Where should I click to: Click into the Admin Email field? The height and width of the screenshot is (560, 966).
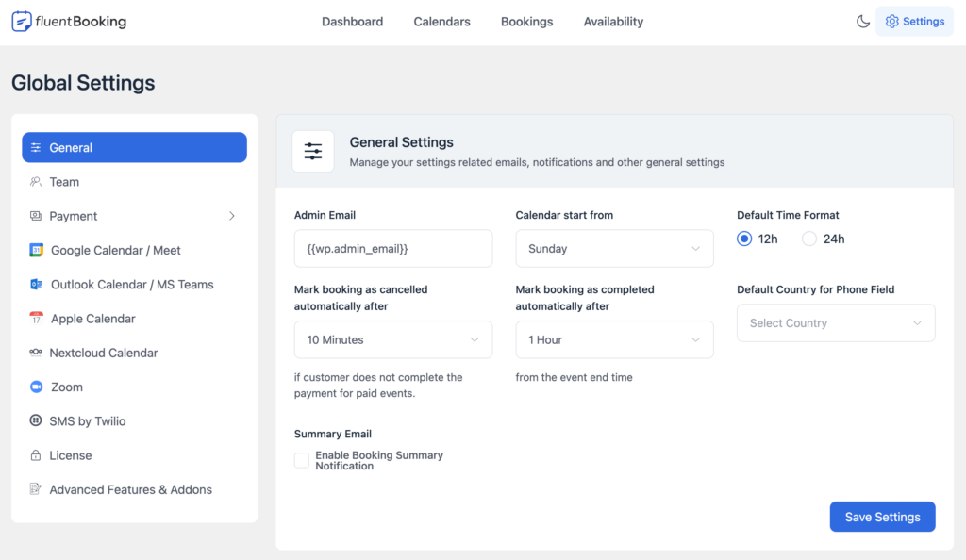[393, 249]
